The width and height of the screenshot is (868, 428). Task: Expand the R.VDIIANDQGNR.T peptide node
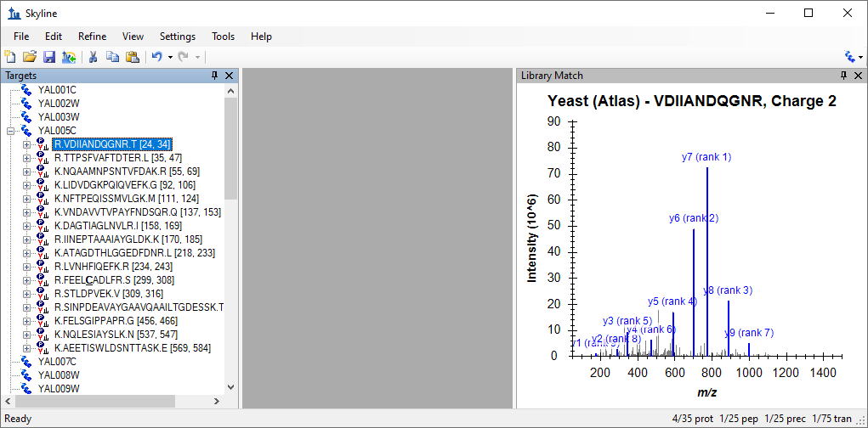point(26,144)
